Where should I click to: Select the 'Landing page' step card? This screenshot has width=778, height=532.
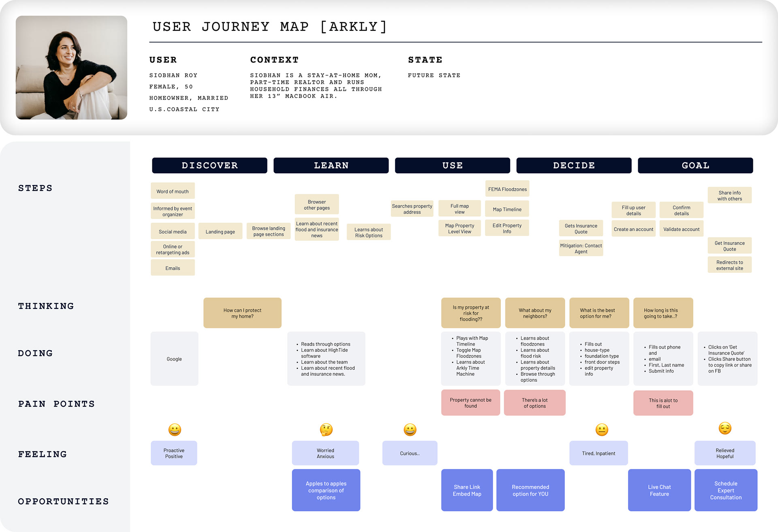coord(220,231)
